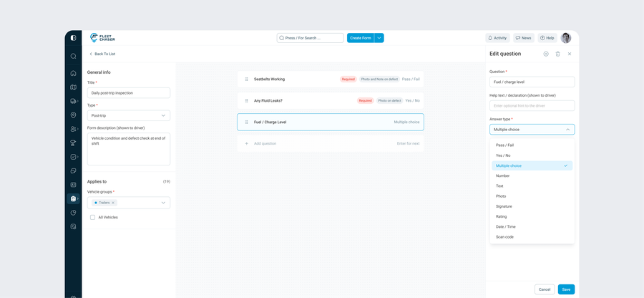Open the Create Form split-button arrow
The width and height of the screenshot is (644, 298).
click(379, 38)
